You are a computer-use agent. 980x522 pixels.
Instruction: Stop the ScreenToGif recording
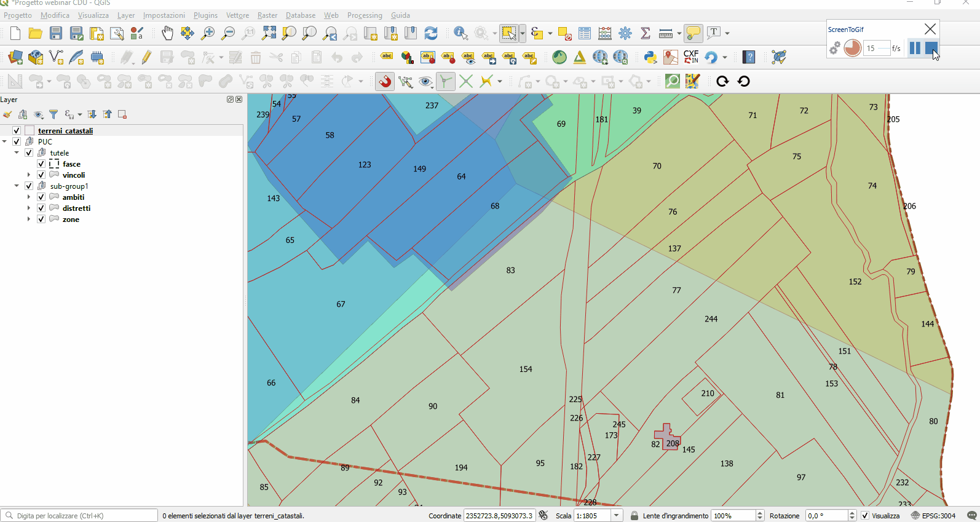pos(931,48)
